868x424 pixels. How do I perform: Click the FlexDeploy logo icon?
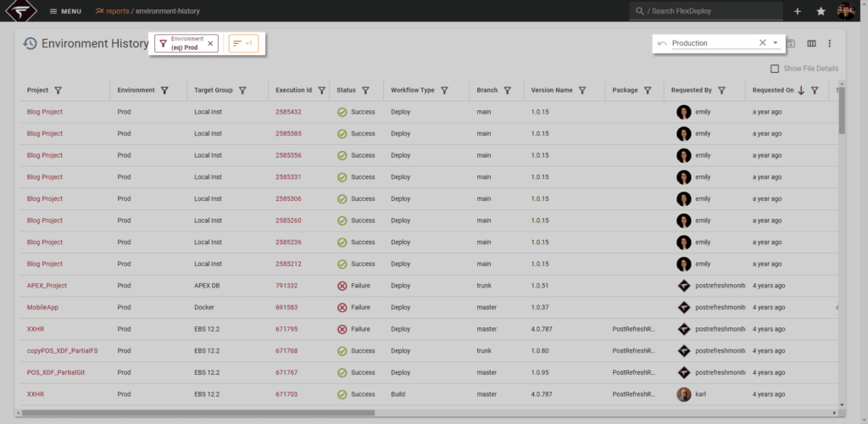(x=21, y=10)
